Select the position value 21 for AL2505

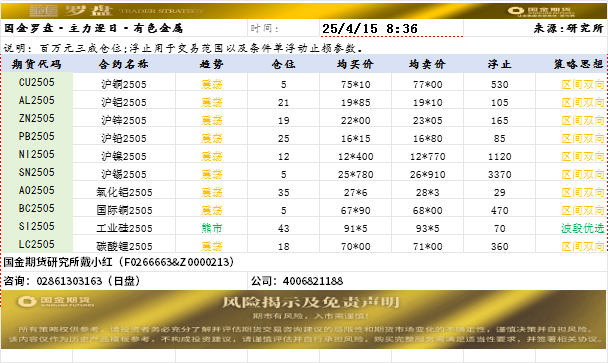(x=283, y=102)
